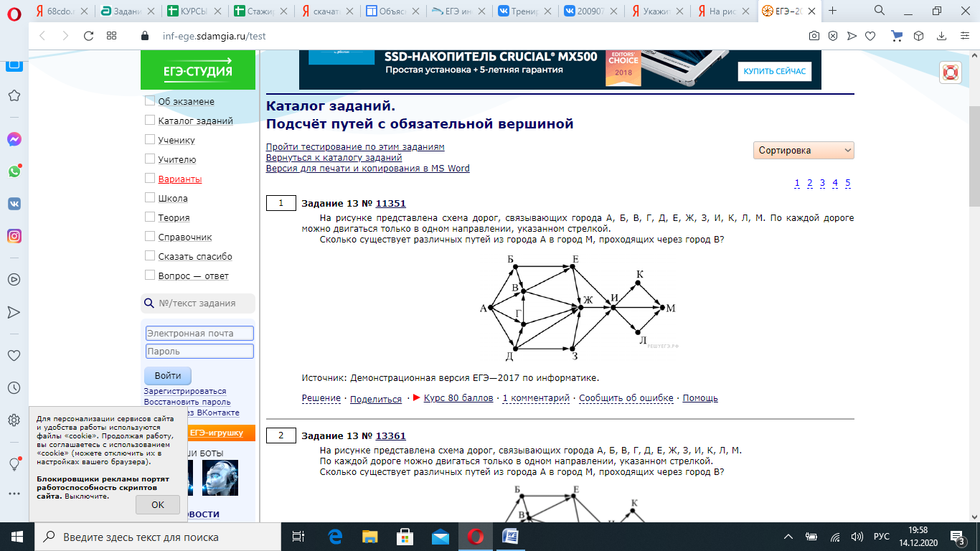This screenshot has width=980, height=551.
Task: Click the red lifebuoy help icon
Action: tap(951, 72)
